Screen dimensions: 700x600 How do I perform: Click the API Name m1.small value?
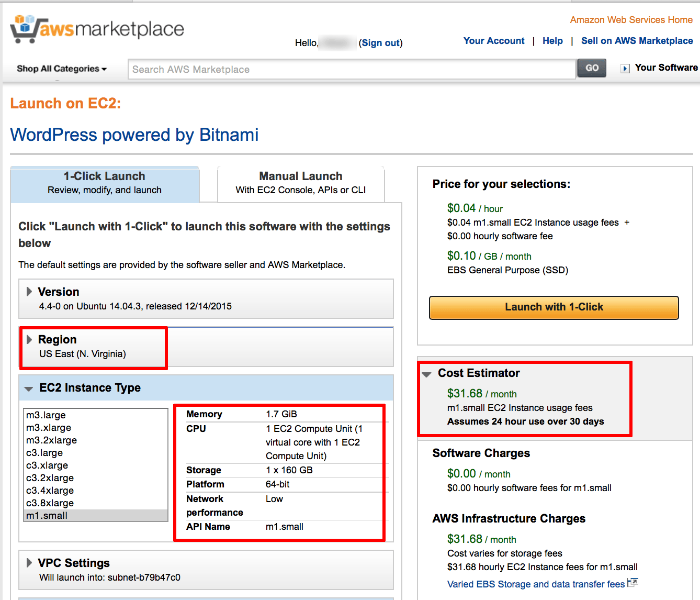tap(285, 527)
